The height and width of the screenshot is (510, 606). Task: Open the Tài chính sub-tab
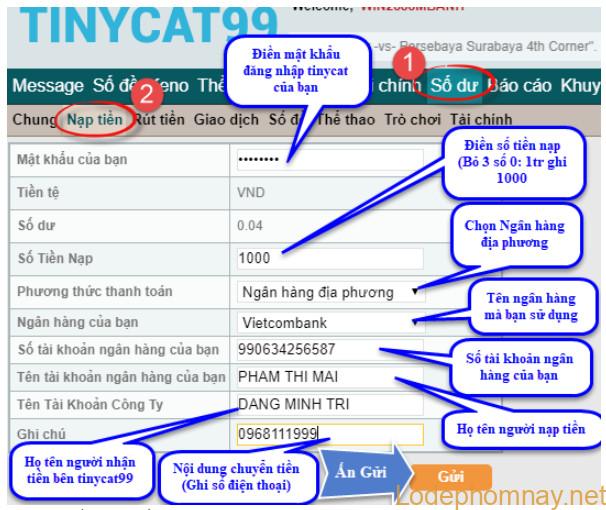click(481, 119)
